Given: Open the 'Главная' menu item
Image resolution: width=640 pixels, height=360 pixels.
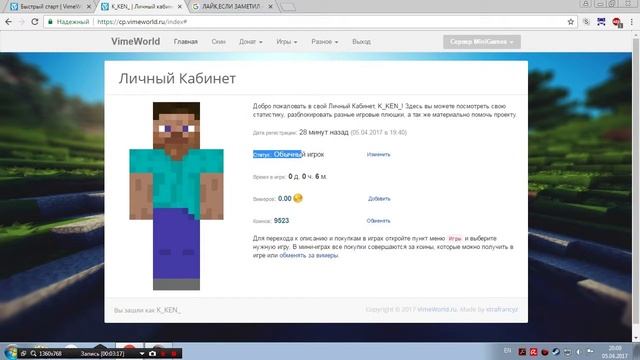Looking at the screenshot, I should point(186,42).
